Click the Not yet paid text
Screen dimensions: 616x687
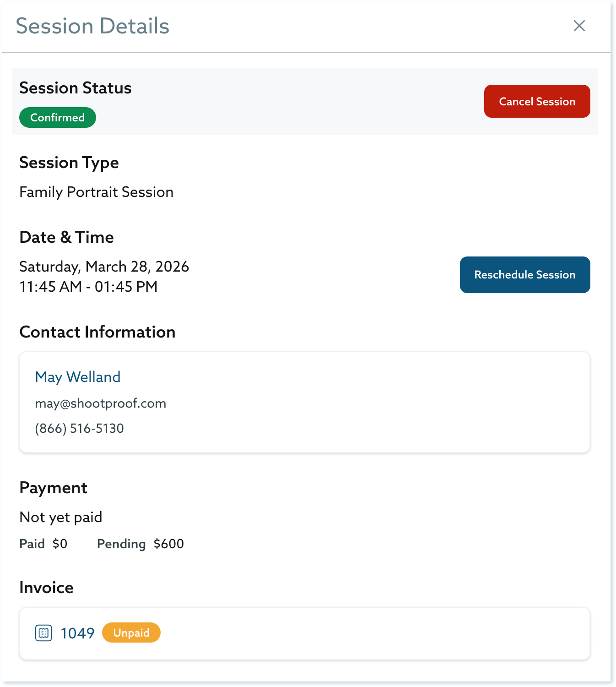[x=61, y=517]
